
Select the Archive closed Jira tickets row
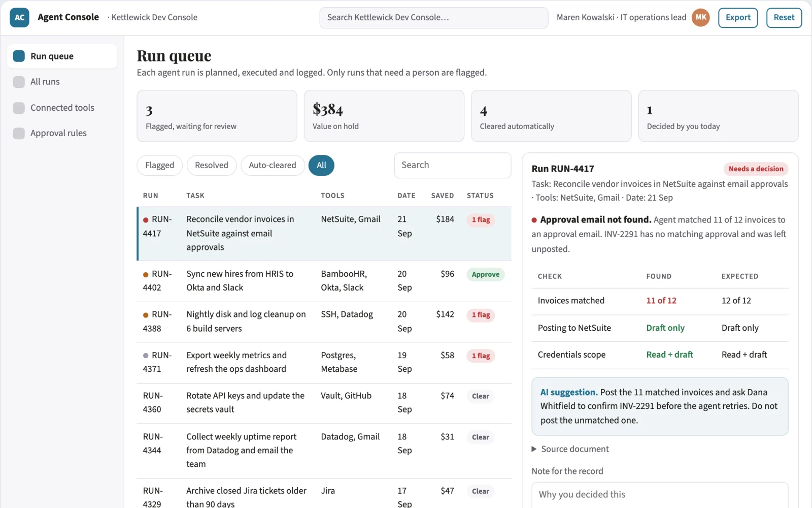(x=324, y=494)
